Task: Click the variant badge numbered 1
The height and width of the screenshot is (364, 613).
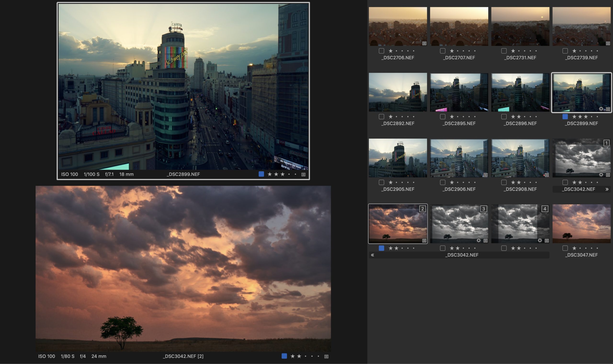Action: coord(606,143)
